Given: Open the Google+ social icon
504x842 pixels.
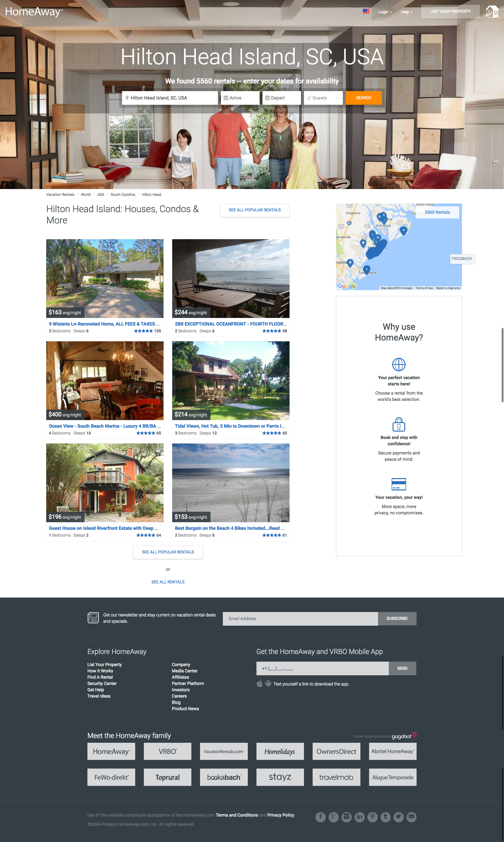Looking at the screenshot, I should click(x=334, y=817).
